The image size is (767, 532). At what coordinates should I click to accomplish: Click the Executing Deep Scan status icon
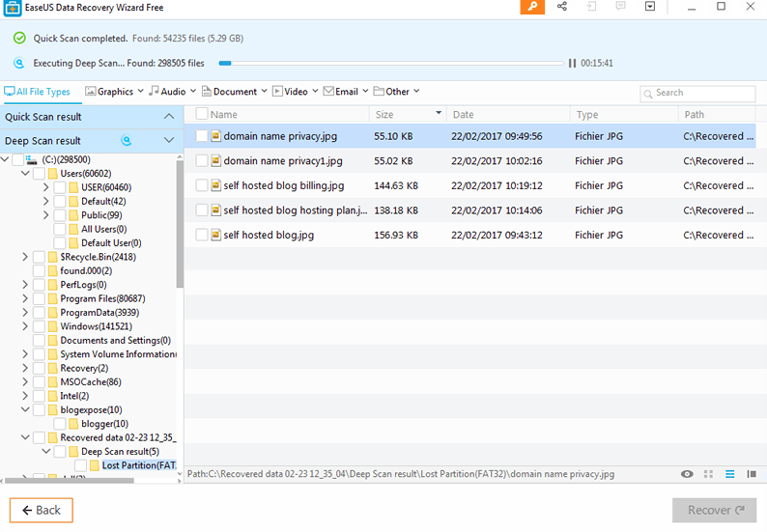click(19, 63)
